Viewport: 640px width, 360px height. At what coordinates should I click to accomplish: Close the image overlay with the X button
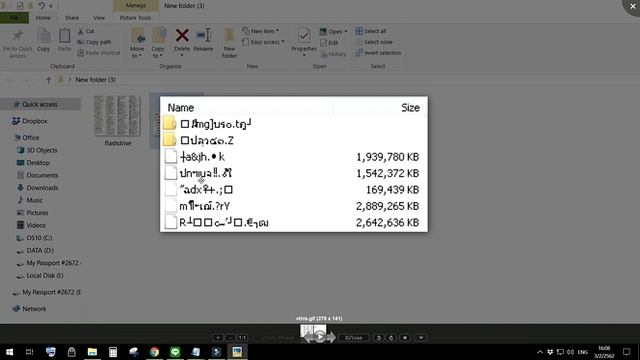[x=633, y=6]
